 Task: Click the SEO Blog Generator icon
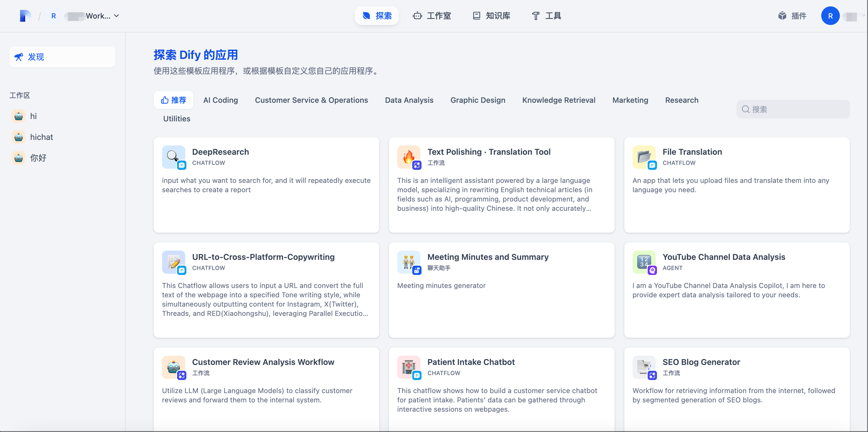644,367
